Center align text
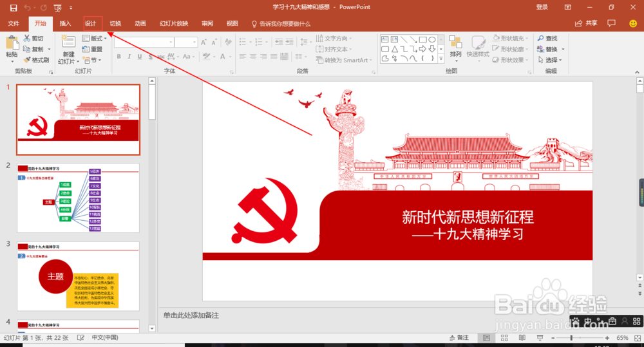 [253, 57]
